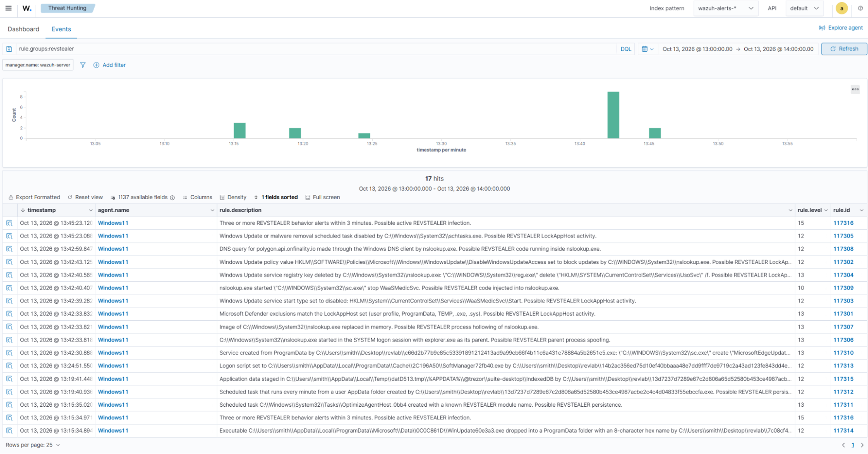868x454 pixels.
Task: Go to next results page arrow
Action: pyautogui.click(x=862, y=445)
